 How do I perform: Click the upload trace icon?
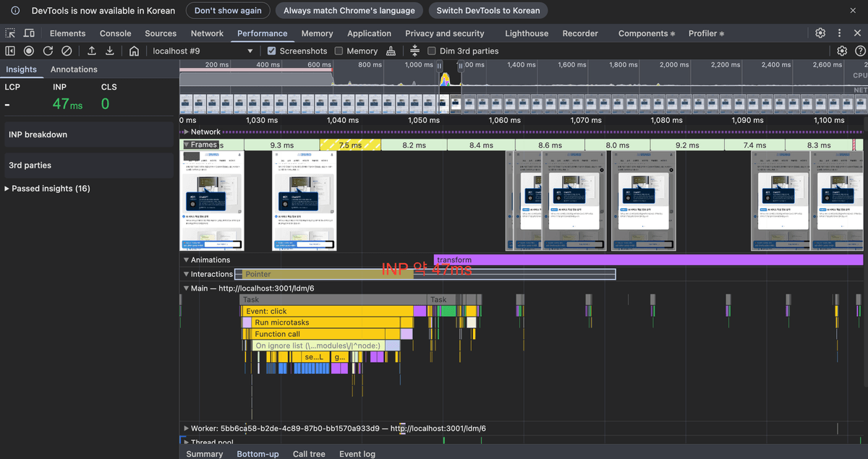[92, 51]
